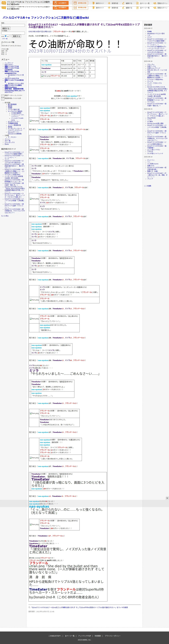Close the overlay banner with the X icon

(x=167, y=498)
